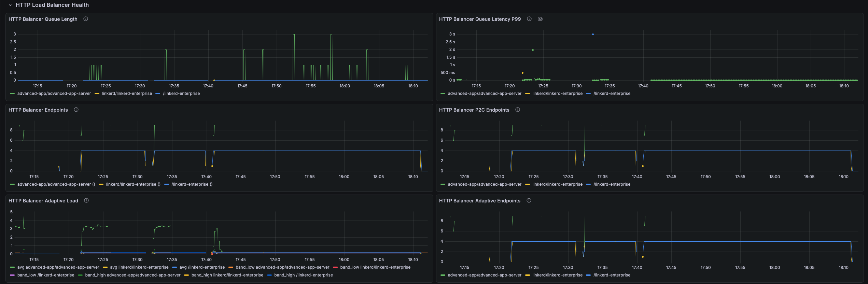
Task: Show info for HTTP Balancer Adaptive Load
Action: pyautogui.click(x=86, y=201)
